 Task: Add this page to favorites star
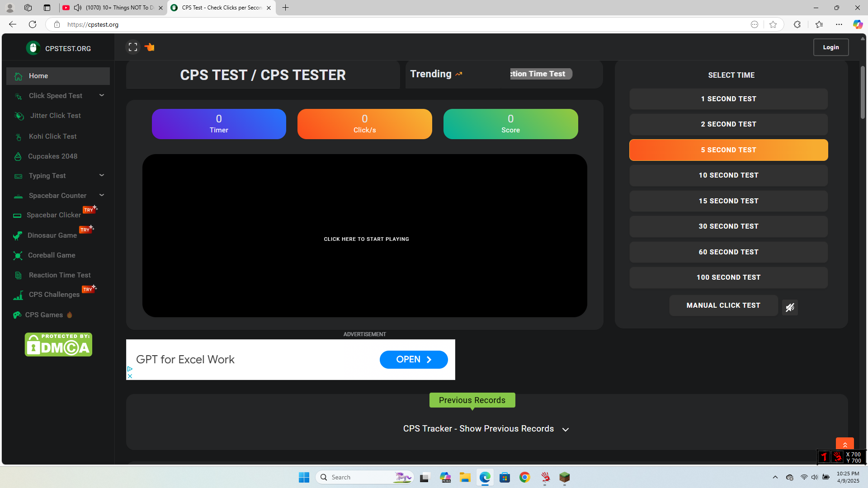pyautogui.click(x=773, y=24)
